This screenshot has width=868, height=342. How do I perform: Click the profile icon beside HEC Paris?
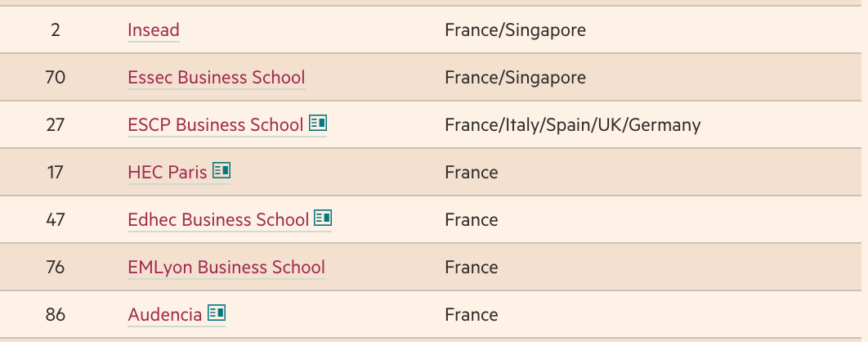pos(221,170)
